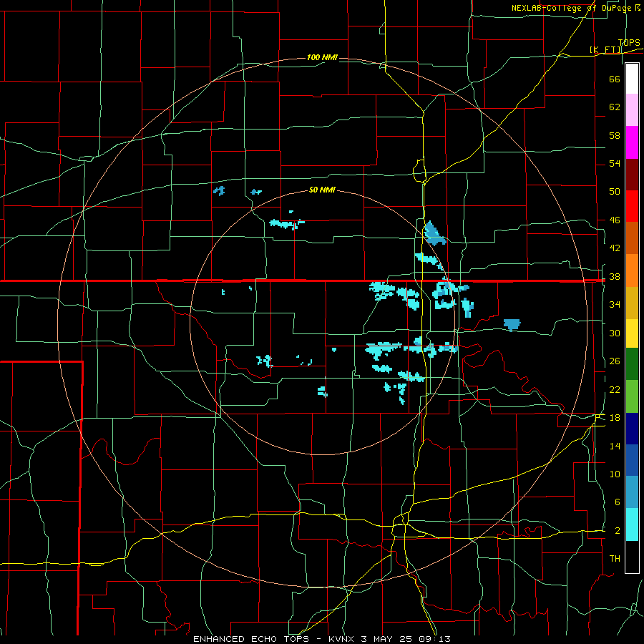The image size is (644, 644).
Task: Select the "58" scale label
Action: [615, 135]
